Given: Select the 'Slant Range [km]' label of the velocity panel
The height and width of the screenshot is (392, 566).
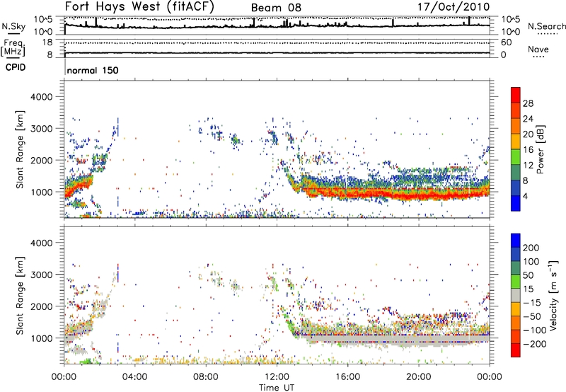Looking at the screenshot, I should click(x=20, y=295).
